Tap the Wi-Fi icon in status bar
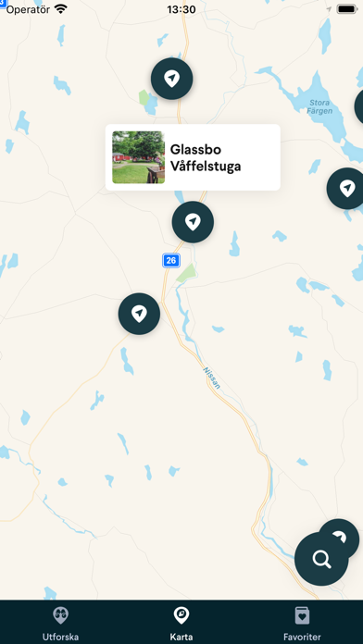The image size is (363, 644). (61, 9)
